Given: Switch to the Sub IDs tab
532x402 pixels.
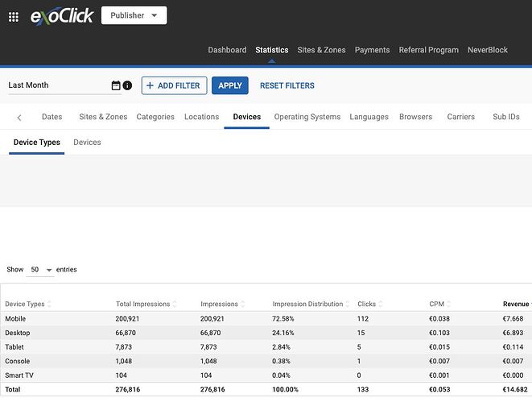Looking at the screenshot, I should [x=506, y=117].
